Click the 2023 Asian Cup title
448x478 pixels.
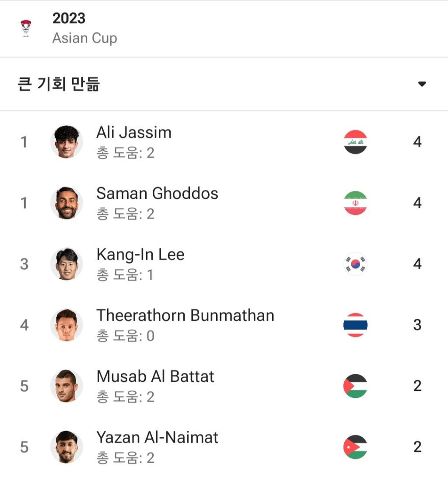click(84, 28)
